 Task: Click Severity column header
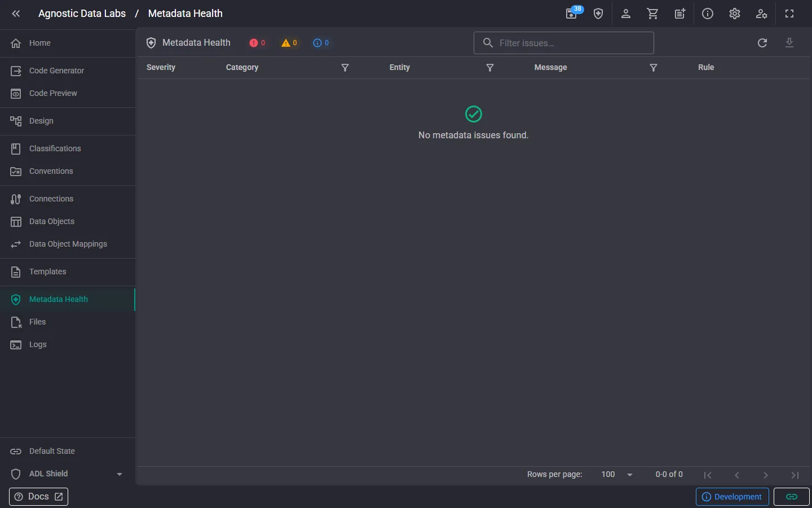(161, 67)
